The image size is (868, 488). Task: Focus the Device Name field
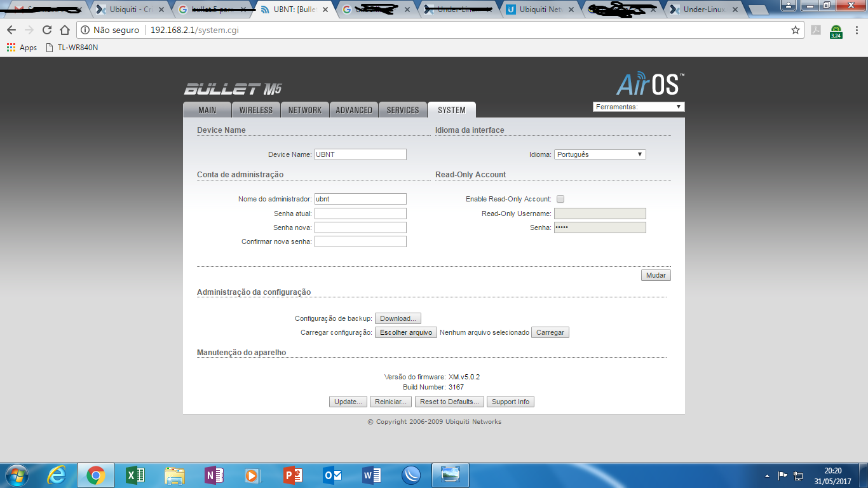click(x=360, y=154)
